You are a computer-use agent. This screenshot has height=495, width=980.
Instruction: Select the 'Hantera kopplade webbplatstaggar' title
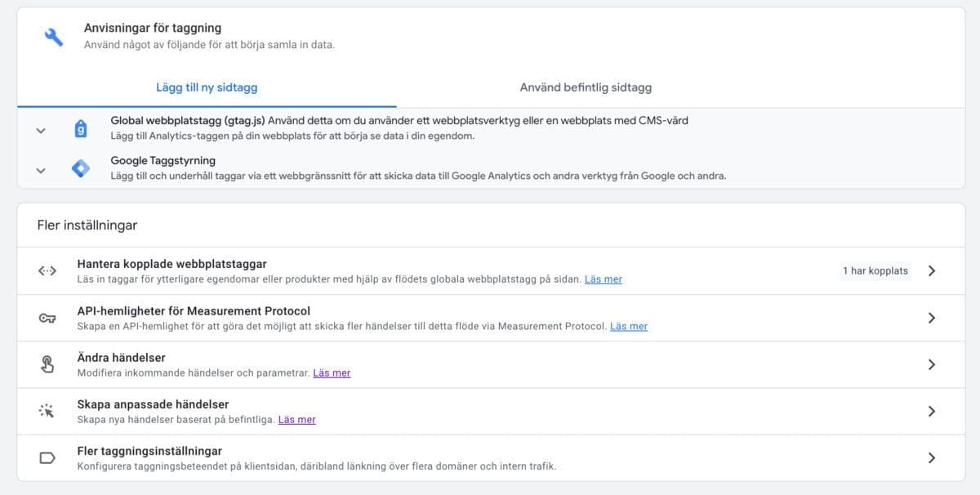172,264
